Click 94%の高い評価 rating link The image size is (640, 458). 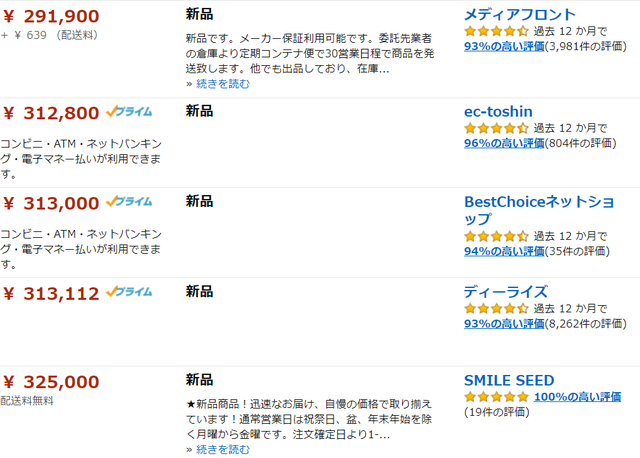click(x=504, y=251)
